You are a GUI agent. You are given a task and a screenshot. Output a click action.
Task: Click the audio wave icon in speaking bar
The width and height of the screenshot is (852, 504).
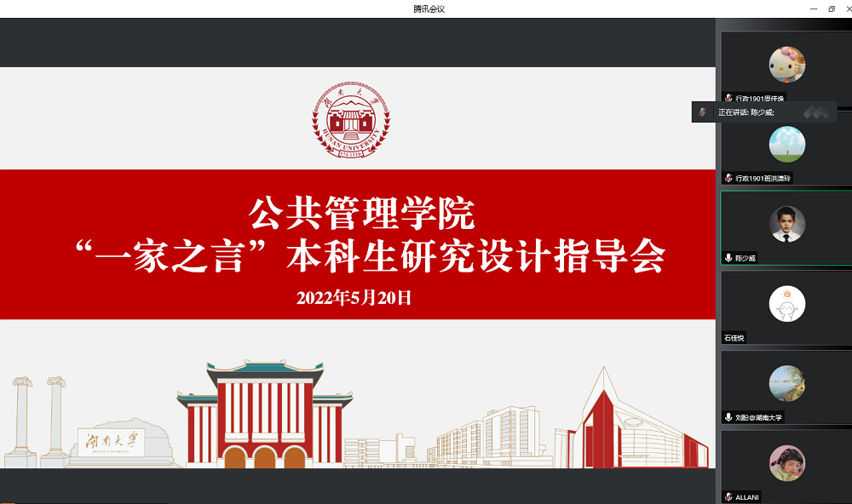point(816,112)
